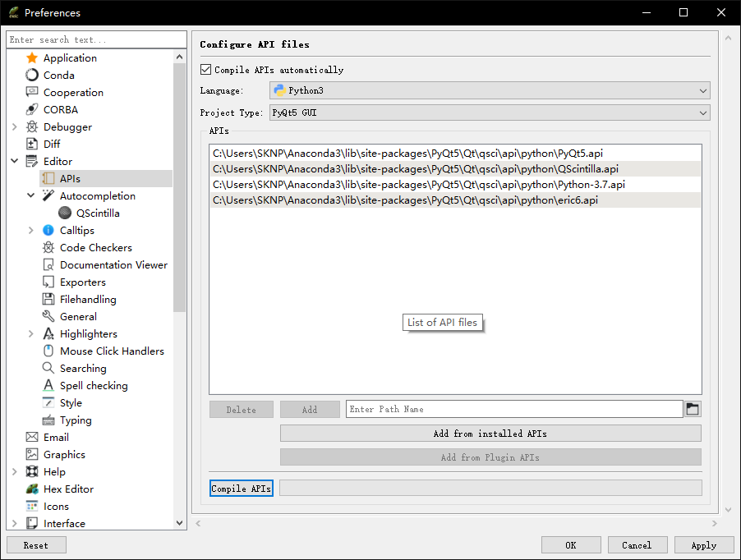741x560 pixels.
Task: Go to the Hex Editor page
Action: tap(68, 489)
